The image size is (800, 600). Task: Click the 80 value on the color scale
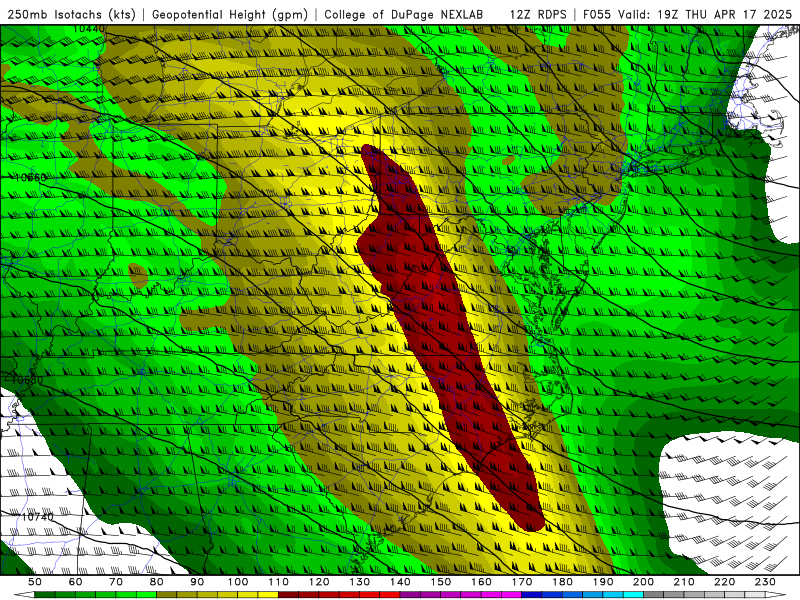click(x=157, y=582)
